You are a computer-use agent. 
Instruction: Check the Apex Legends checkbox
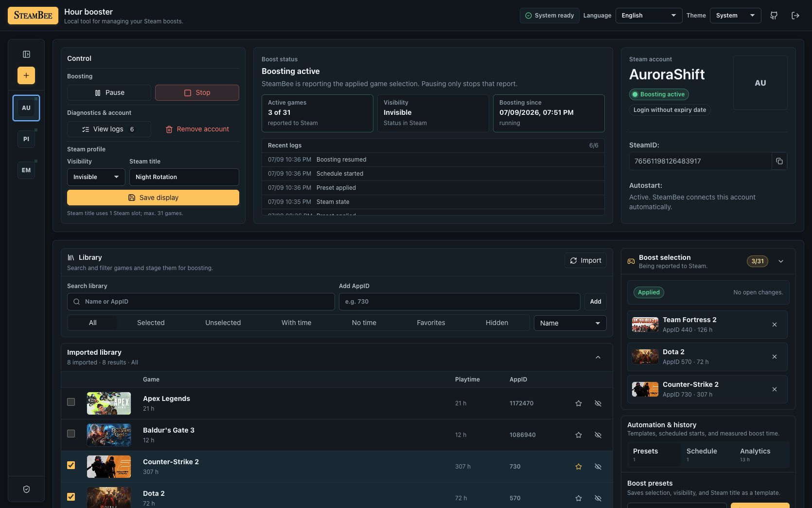pyautogui.click(x=71, y=402)
